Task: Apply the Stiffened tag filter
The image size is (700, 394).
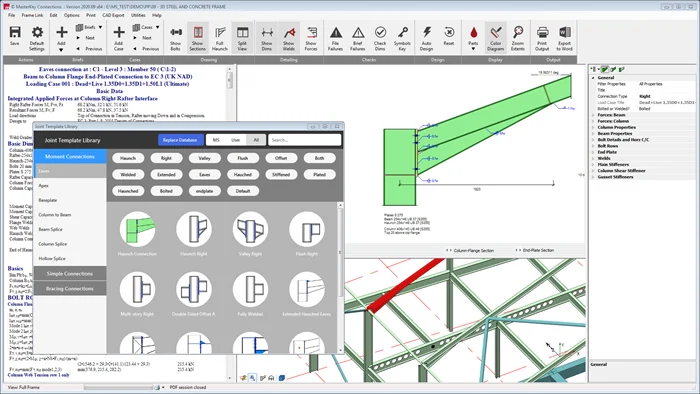Action: click(x=281, y=174)
